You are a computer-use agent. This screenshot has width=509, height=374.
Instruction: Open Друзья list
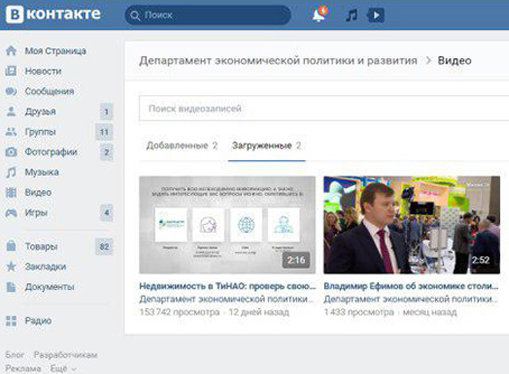40,111
